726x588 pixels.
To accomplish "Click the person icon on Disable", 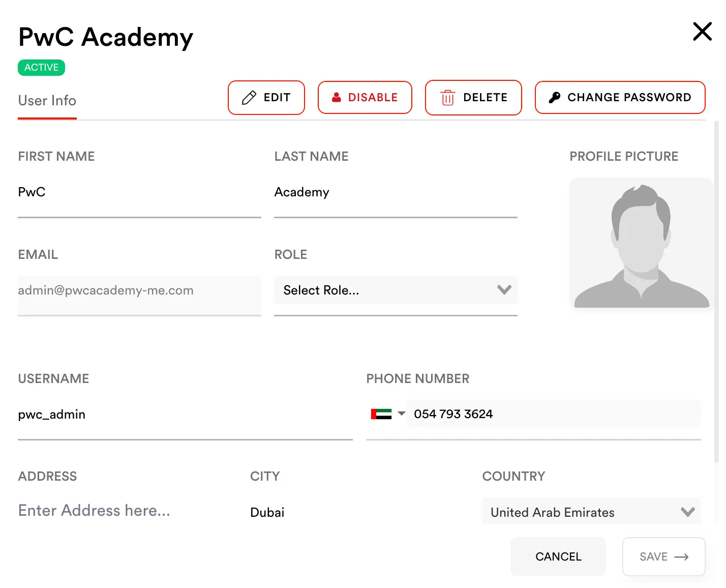I will (x=336, y=98).
